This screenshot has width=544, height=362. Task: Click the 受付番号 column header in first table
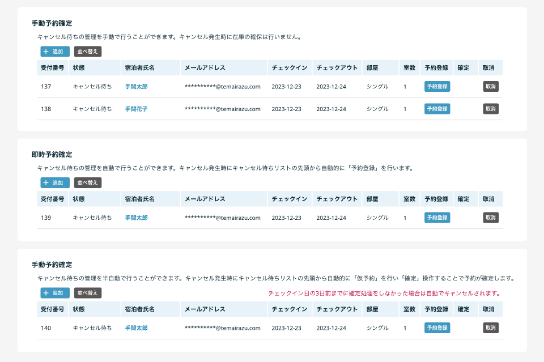pyautogui.click(x=52, y=68)
